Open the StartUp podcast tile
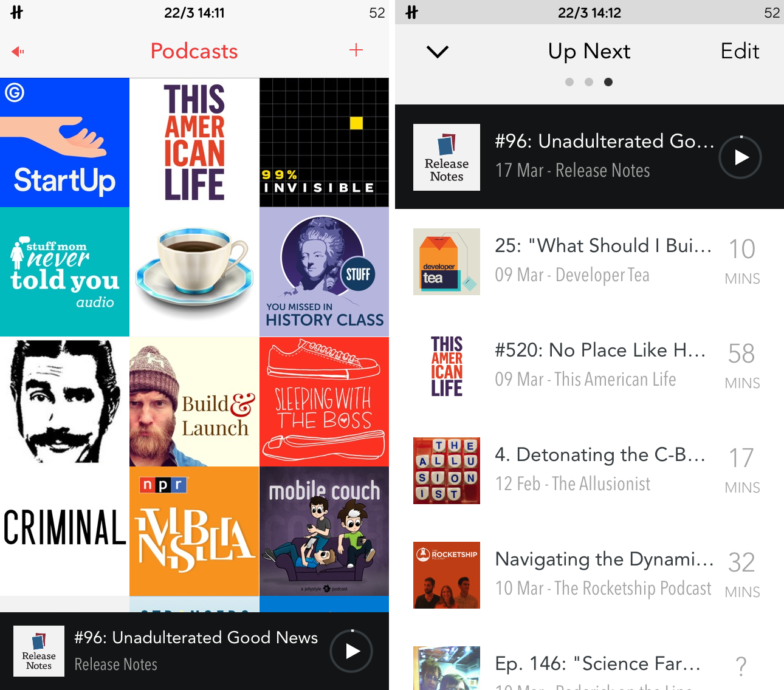 64,142
